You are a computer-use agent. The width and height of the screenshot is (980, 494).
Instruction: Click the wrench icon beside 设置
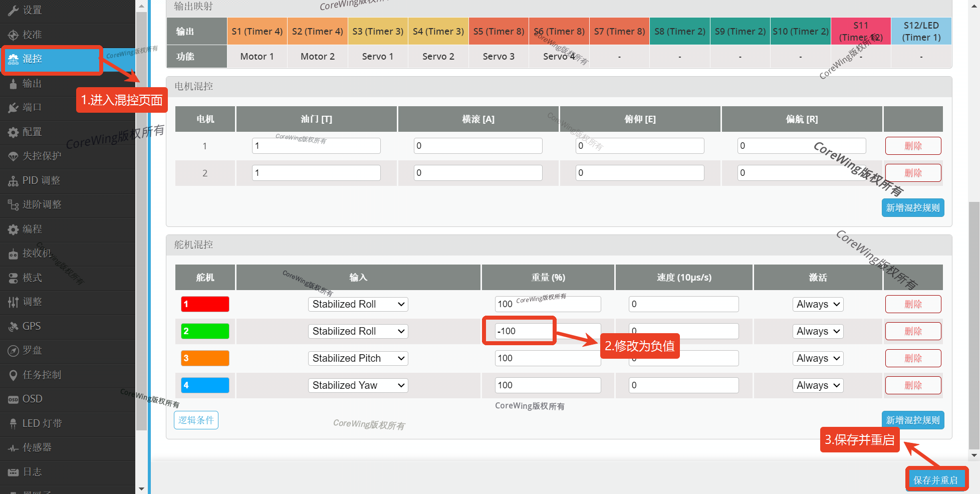coord(13,11)
